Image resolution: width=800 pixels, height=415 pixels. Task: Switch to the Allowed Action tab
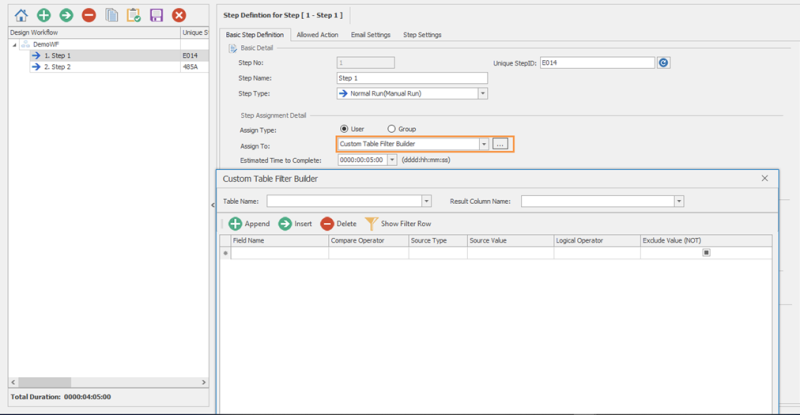316,35
